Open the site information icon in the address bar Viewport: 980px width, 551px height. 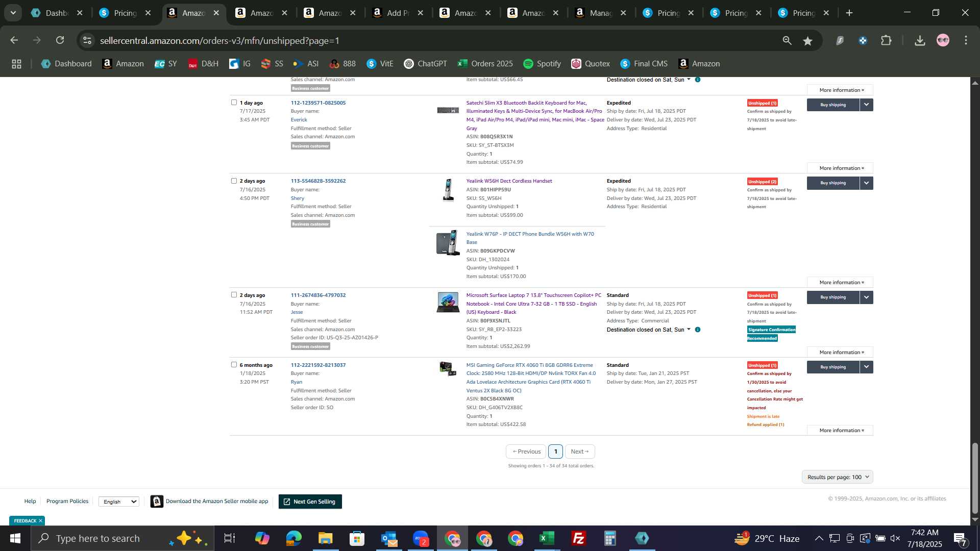tap(87, 40)
